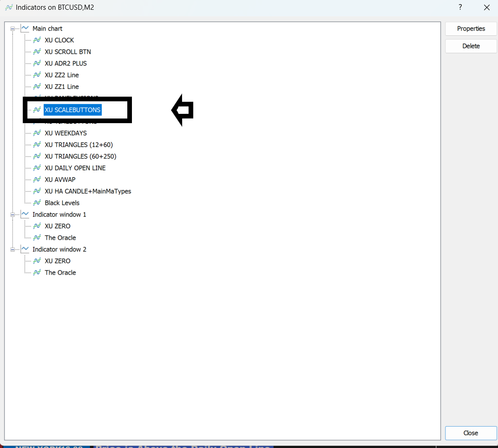Select XU ZERO under Indicator window 1

click(x=58, y=226)
